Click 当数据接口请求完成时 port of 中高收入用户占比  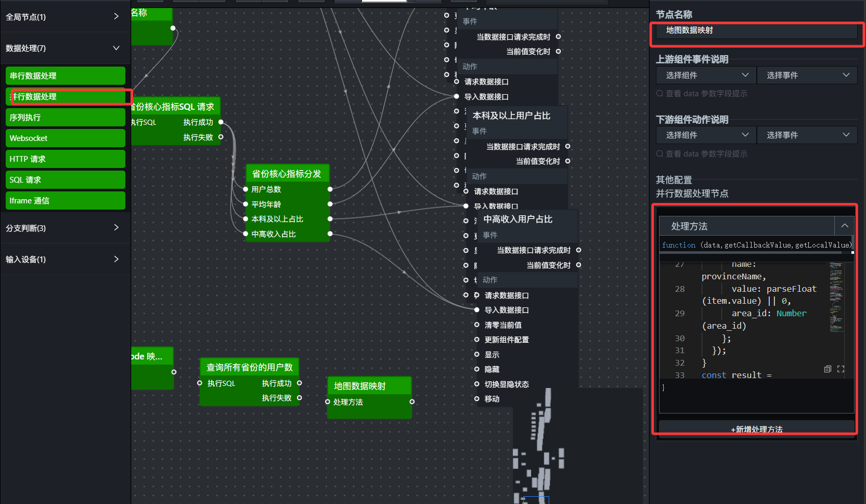[578, 250]
